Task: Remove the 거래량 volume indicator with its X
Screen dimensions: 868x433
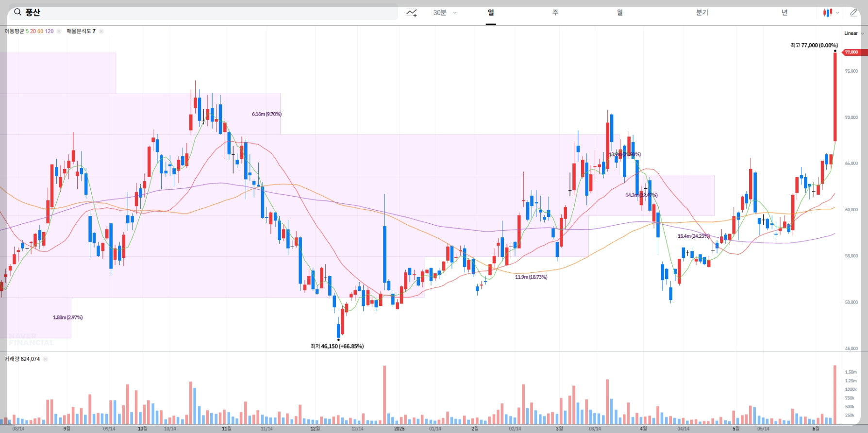Action: click(45, 359)
